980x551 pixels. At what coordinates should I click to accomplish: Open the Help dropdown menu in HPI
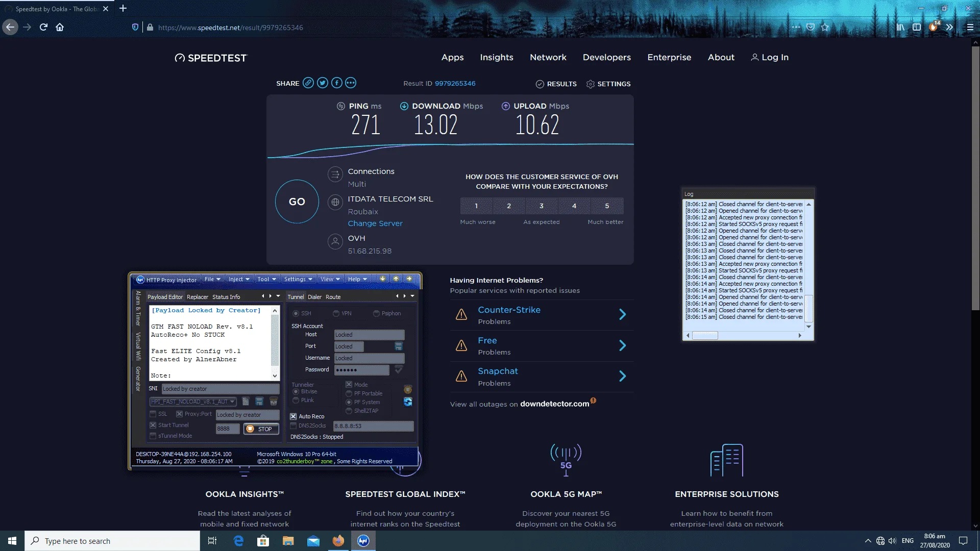pos(357,279)
